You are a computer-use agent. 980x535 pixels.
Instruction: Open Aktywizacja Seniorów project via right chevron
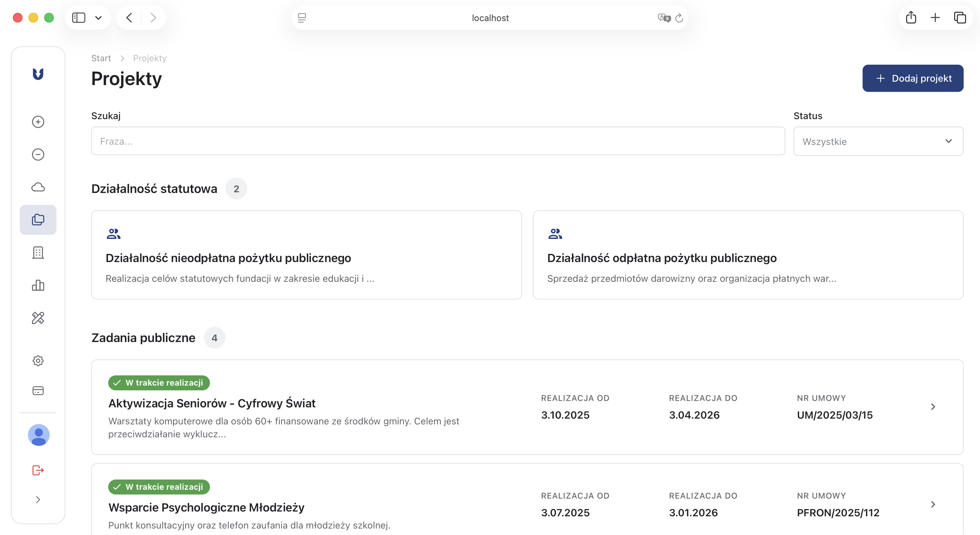click(933, 407)
